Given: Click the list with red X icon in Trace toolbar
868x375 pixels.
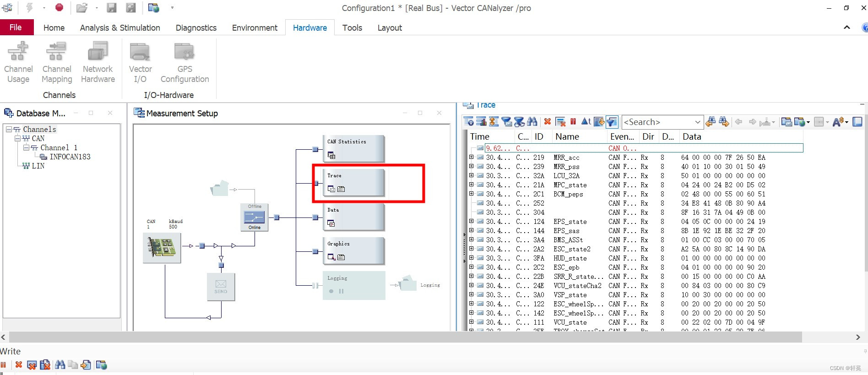Looking at the screenshot, I should (560, 122).
